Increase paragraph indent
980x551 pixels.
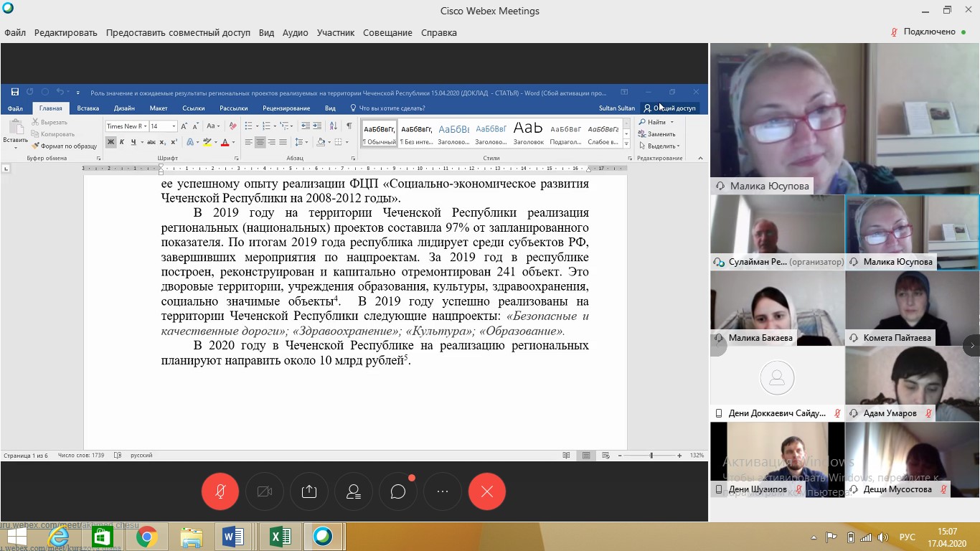pos(317,126)
